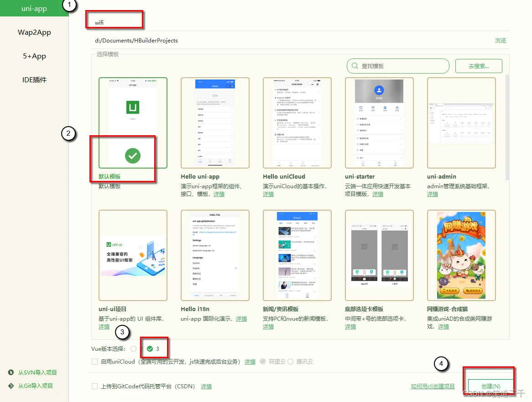The width and height of the screenshot is (532, 402).
Task: Click the Hello i18n template title
Action: click(x=195, y=309)
